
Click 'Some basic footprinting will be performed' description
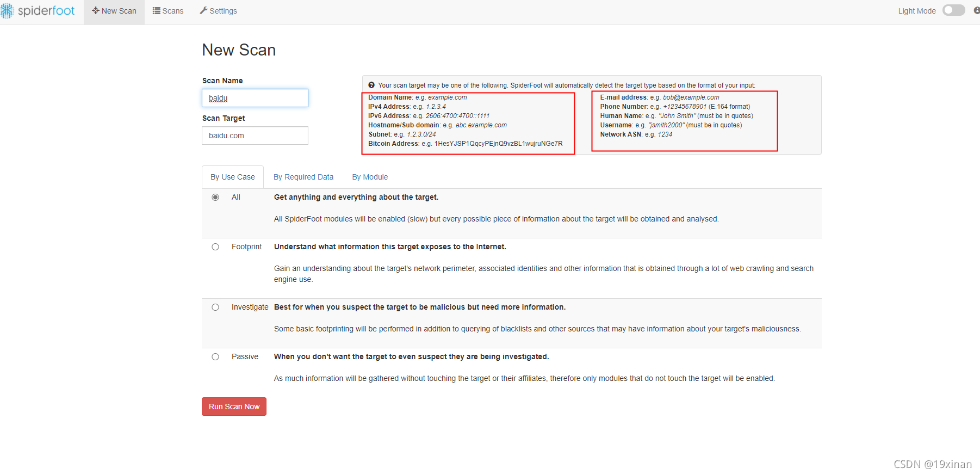[x=537, y=329]
